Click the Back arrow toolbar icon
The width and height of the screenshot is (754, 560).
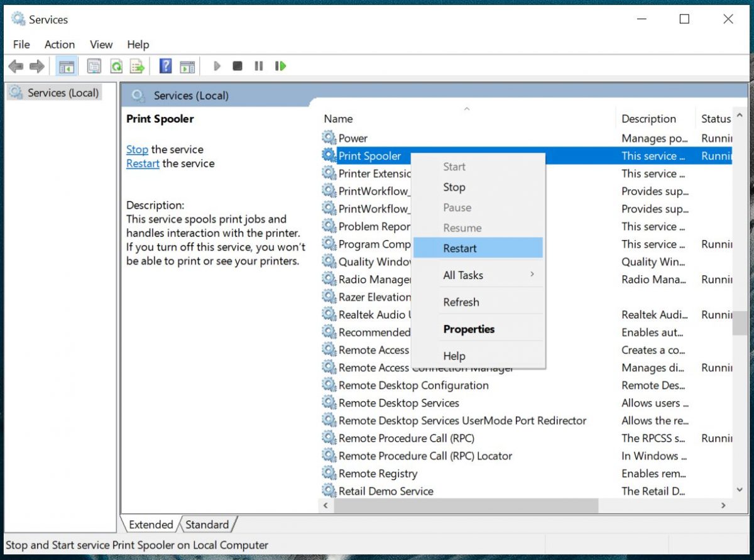[16, 66]
